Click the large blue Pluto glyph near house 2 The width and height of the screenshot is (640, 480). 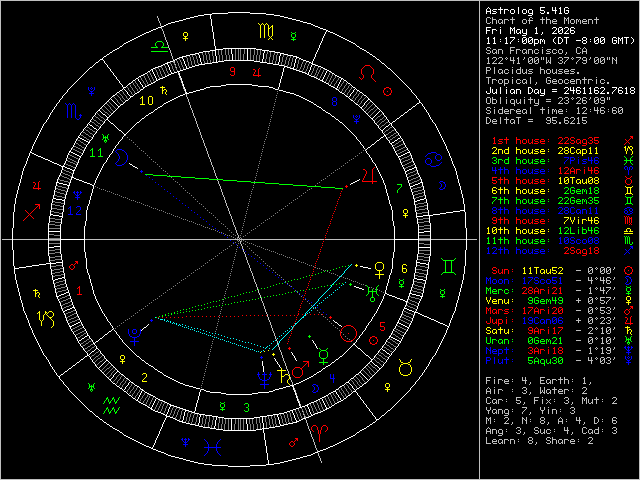pyautogui.click(x=134, y=337)
